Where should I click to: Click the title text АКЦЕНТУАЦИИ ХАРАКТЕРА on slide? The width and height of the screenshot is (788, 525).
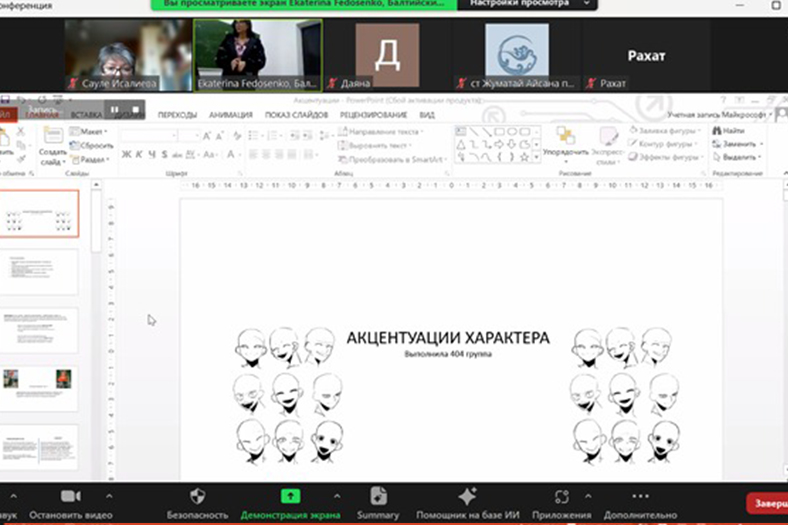pyautogui.click(x=447, y=338)
